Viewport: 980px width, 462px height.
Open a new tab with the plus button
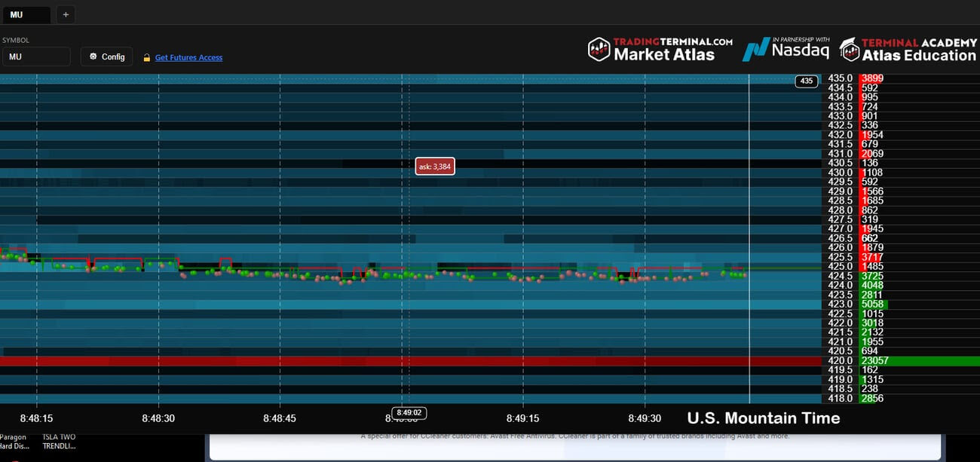66,14
